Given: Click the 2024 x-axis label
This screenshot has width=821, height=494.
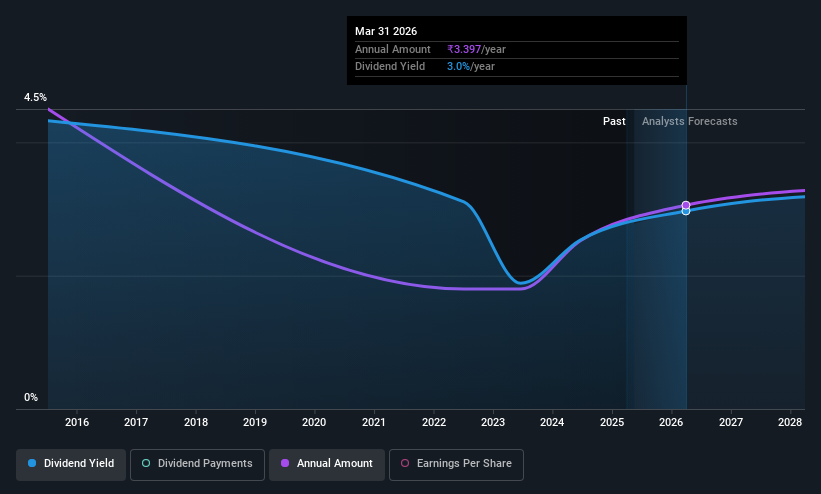Looking at the screenshot, I should click(552, 422).
